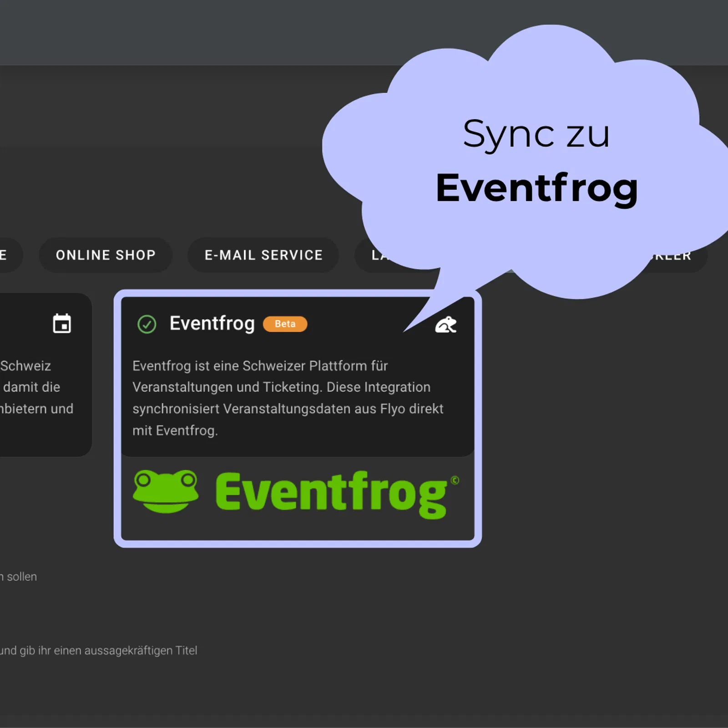The width and height of the screenshot is (728, 728).
Task: Click the green checkmark beside Eventfrog
Action: click(x=147, y=324)
